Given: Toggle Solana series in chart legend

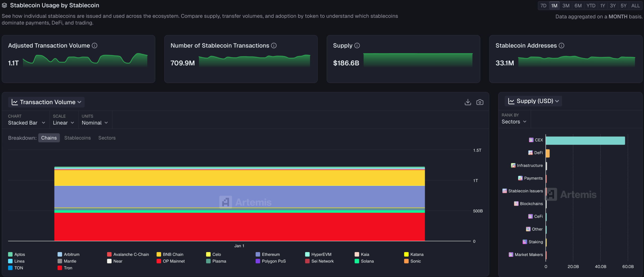Looking at the screenshot, I should point(364,261).
